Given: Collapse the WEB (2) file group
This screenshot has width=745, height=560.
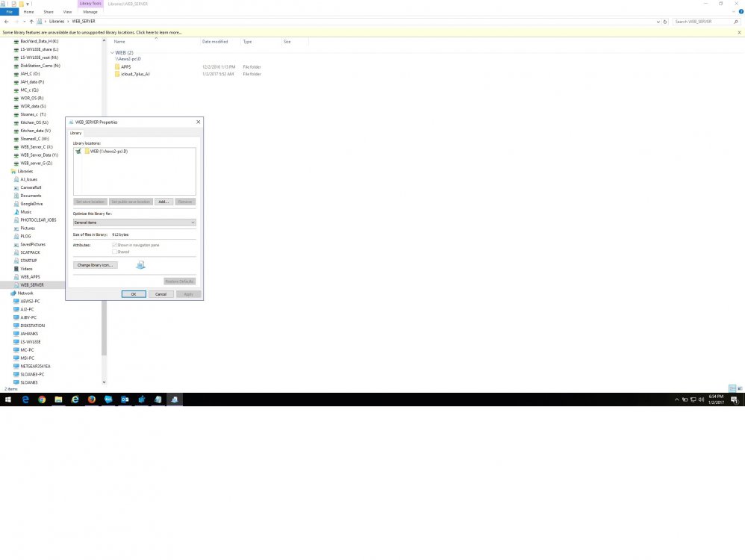Looking at the screenshot, I should pos(111,52).
